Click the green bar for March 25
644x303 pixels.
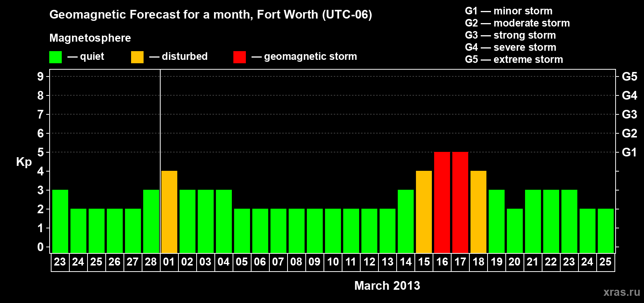pyautogui.click(x=606, y=231)
